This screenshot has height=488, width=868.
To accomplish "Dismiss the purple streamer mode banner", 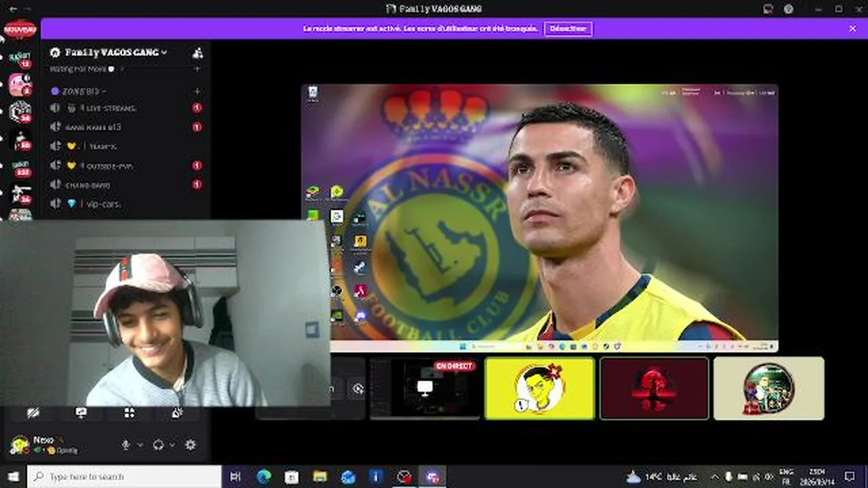I will coord(852,28).
